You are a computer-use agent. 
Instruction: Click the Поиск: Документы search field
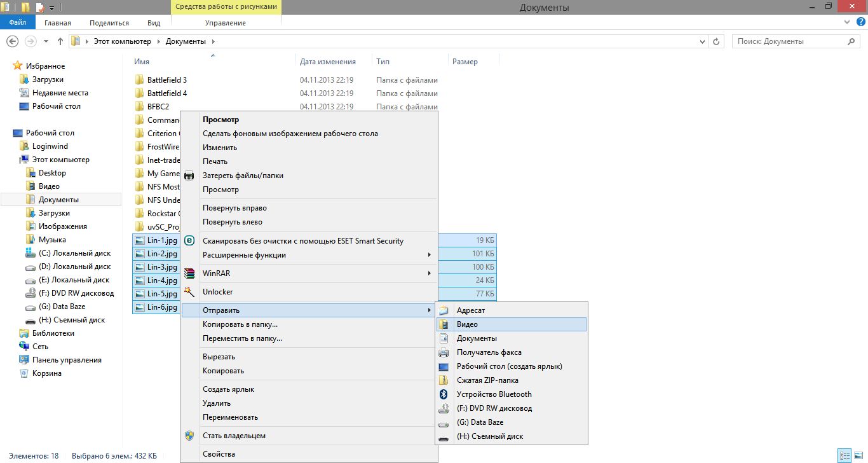[788, 41]
